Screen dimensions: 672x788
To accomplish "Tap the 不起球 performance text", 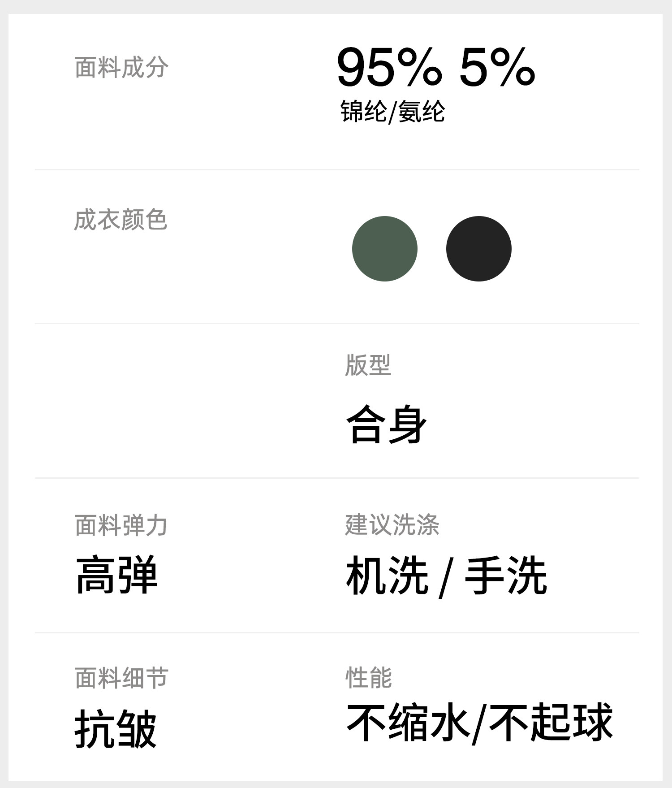I will (551, 722).
